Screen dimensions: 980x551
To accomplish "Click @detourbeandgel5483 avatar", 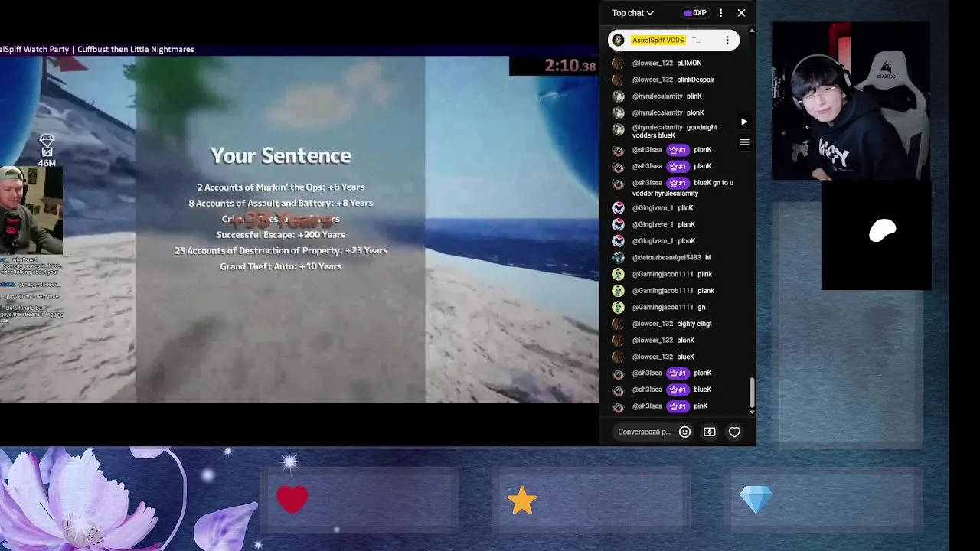I will [x=618, y=257].
